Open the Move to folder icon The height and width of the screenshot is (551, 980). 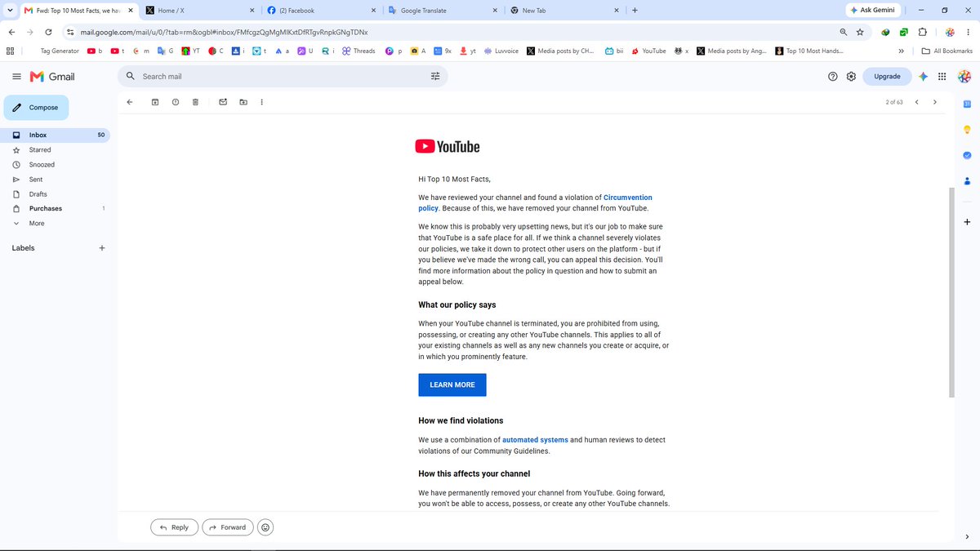click(x=243, y=102)
